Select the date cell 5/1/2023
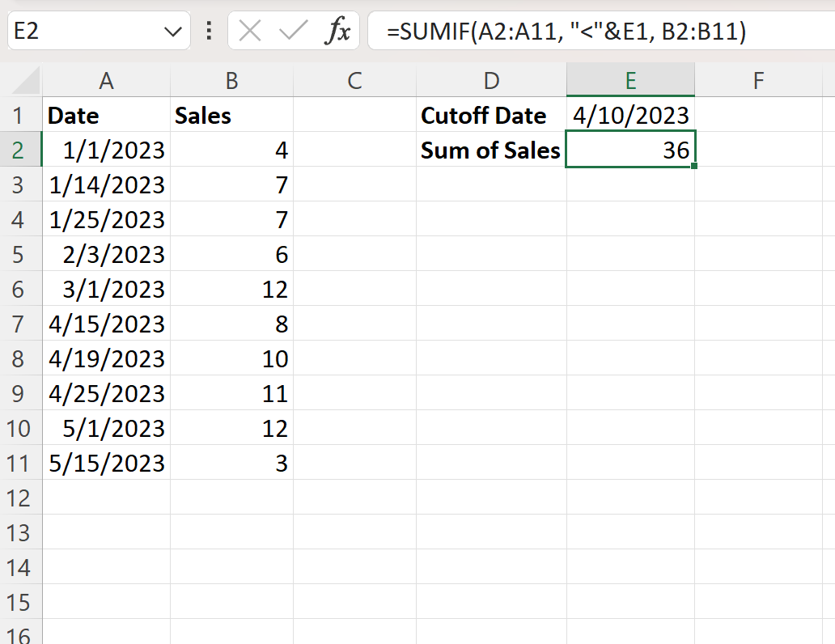 [x=107, y=428]
